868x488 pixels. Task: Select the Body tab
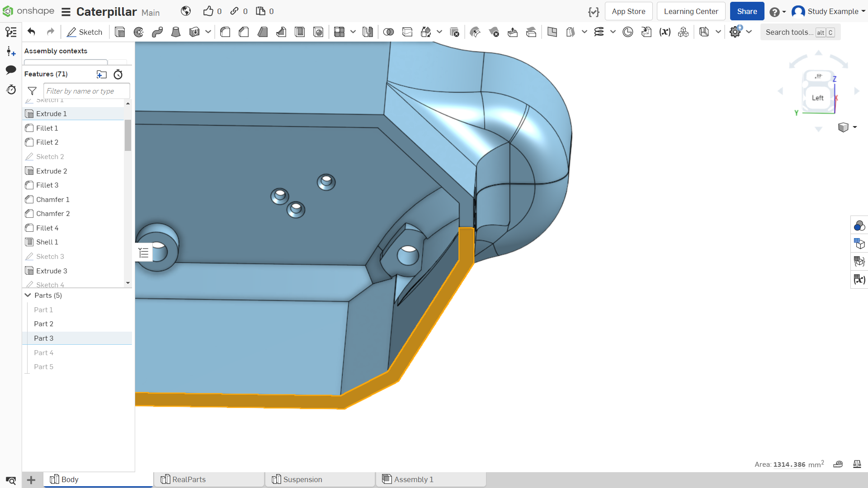[98, 479]
